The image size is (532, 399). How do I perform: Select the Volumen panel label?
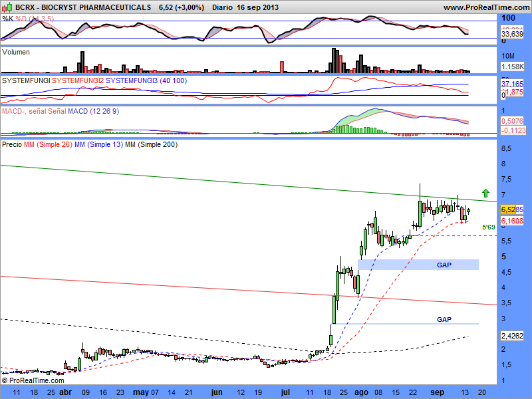click(x=15, y=52)
